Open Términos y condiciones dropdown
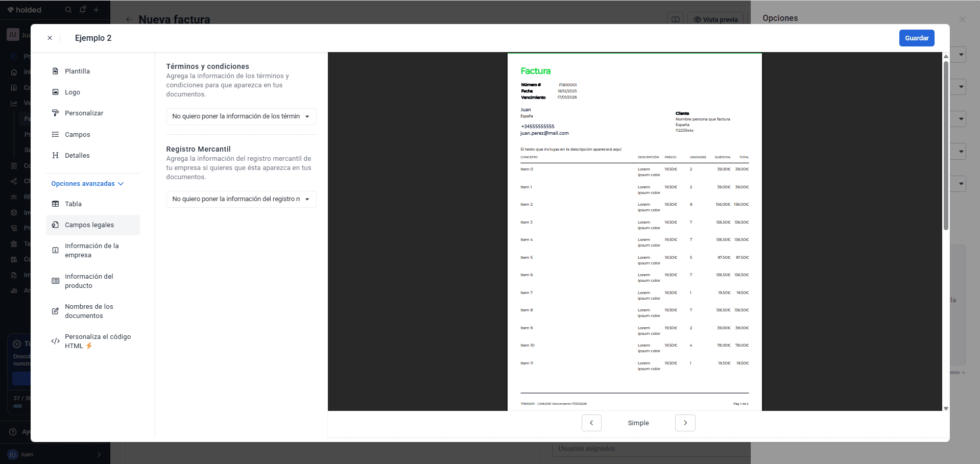Image resolution: width=980 pixels, height=464 pixels. [x=241, y=116]
